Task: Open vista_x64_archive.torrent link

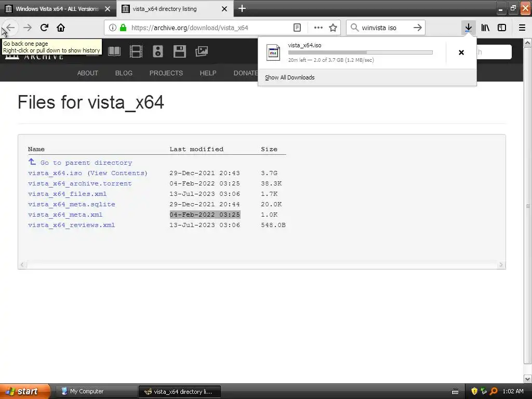Action: pos(79,183)
